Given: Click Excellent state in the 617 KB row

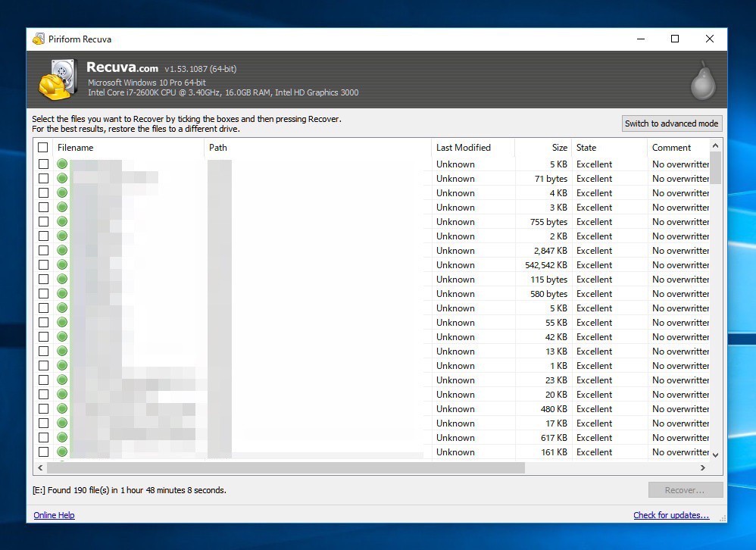Looking at the screenshot, I should (594, 438).
